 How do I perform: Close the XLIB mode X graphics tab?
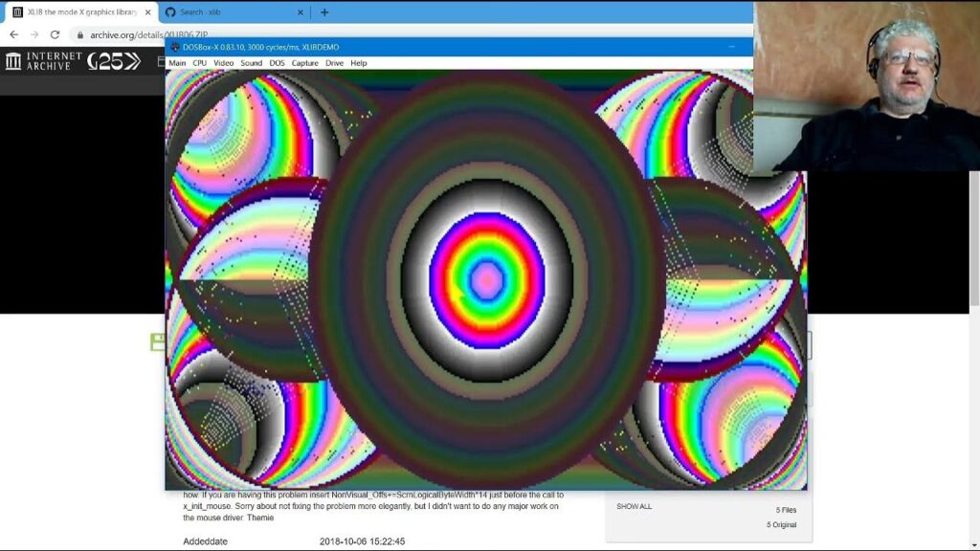click(147, 12)
